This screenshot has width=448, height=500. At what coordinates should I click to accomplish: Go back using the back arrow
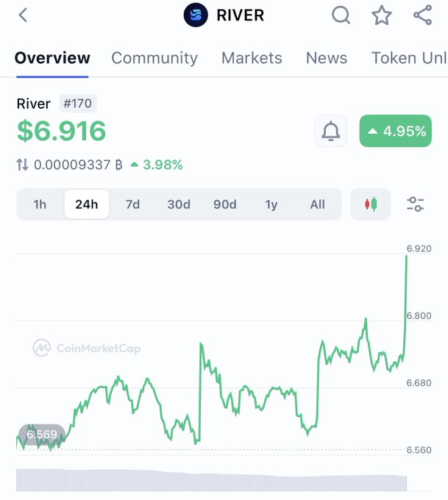click(23, 15)
